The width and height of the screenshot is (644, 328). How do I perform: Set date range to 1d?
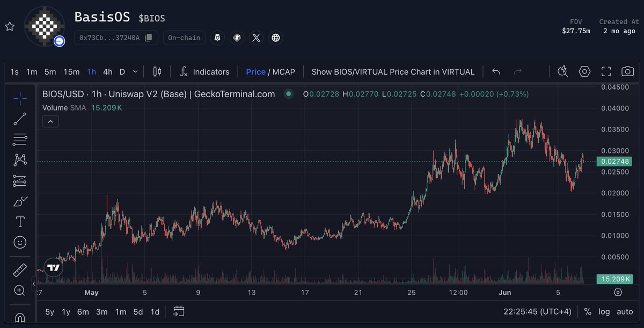pyautogui.click(x=155, y=311)
